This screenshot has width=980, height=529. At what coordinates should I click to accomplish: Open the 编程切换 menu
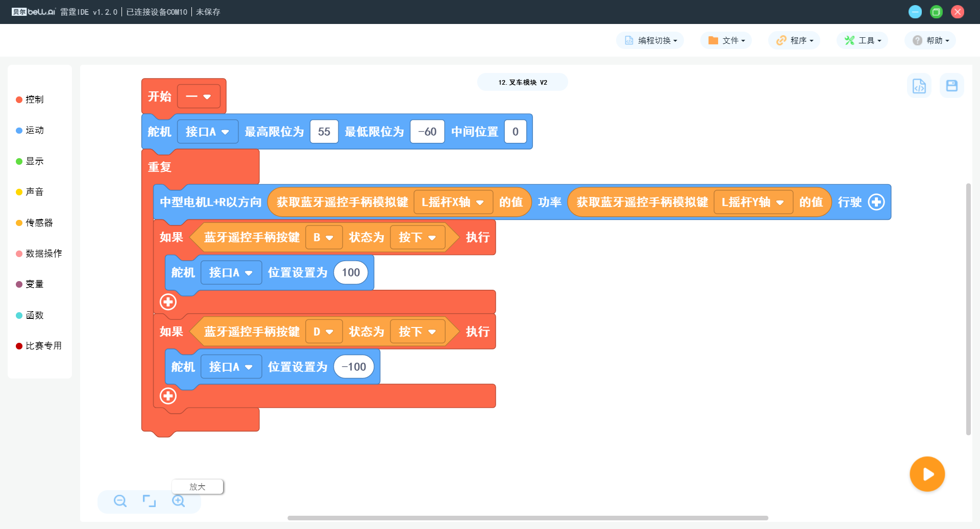click(650, 40)
